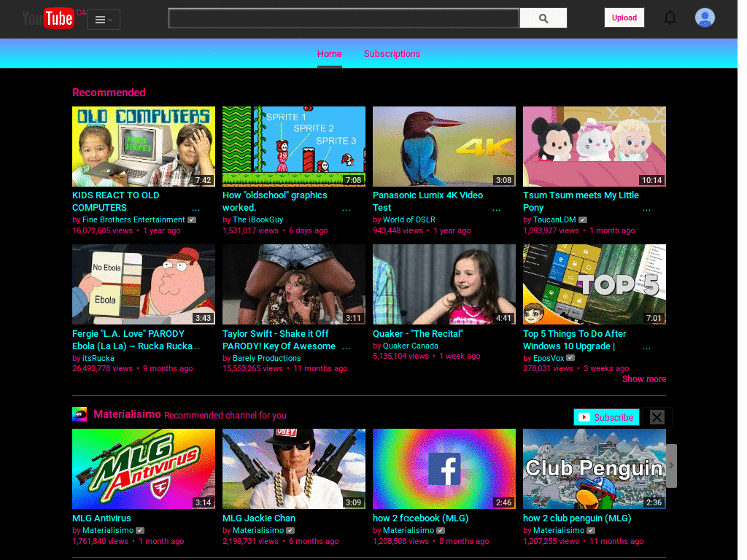Focus the search input field
The width and height of the screenshot is (747, 560).
[x=344, y=18]
